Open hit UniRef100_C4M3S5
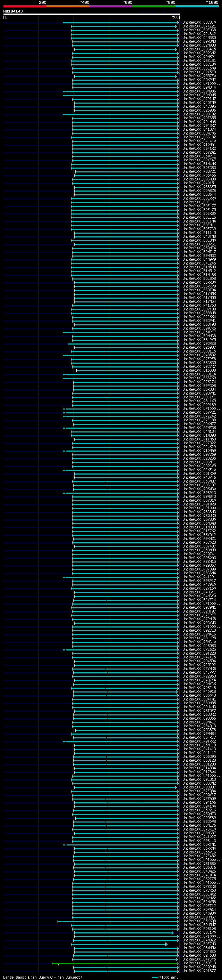222x980 pixels. coord(199,38)
